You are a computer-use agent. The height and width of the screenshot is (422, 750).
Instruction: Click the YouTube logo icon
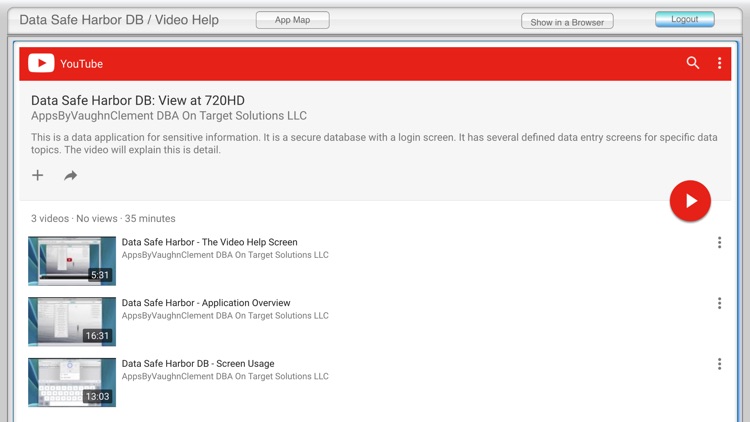click(x=41, y=63)
